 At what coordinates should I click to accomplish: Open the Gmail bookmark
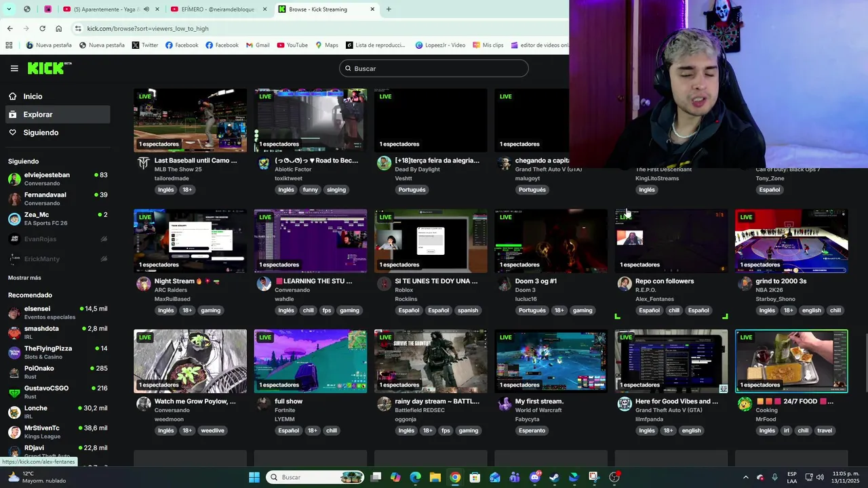click(x=258, y=45)
